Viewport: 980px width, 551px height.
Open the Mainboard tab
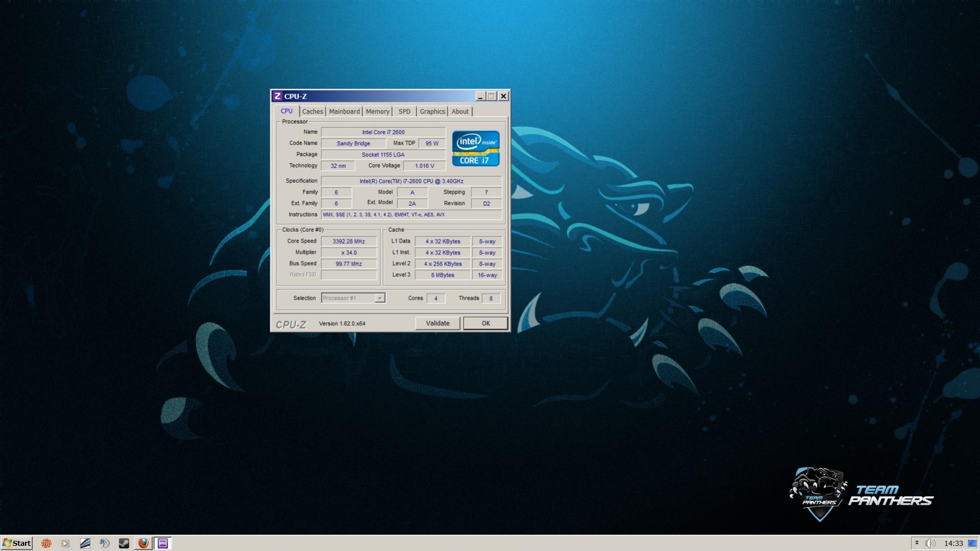(x=344, y=111)
